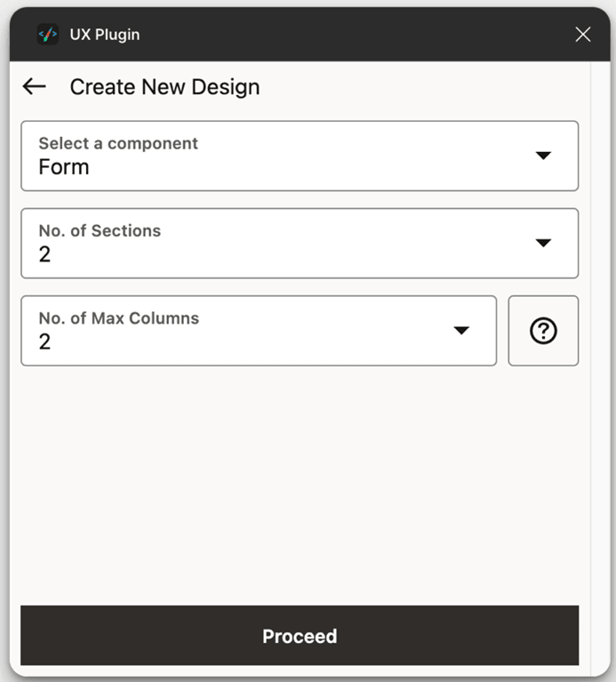
Task: Click the 'No. of Sections' field label
Action: click(100, 230)
